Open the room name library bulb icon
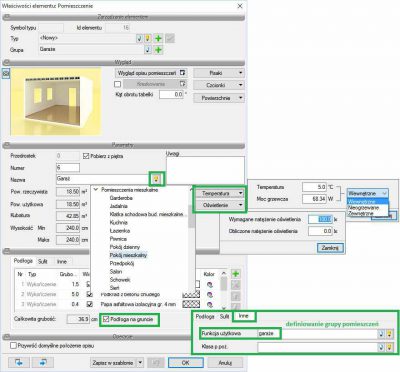Screen dimensions: 400x372 point(157,179)
